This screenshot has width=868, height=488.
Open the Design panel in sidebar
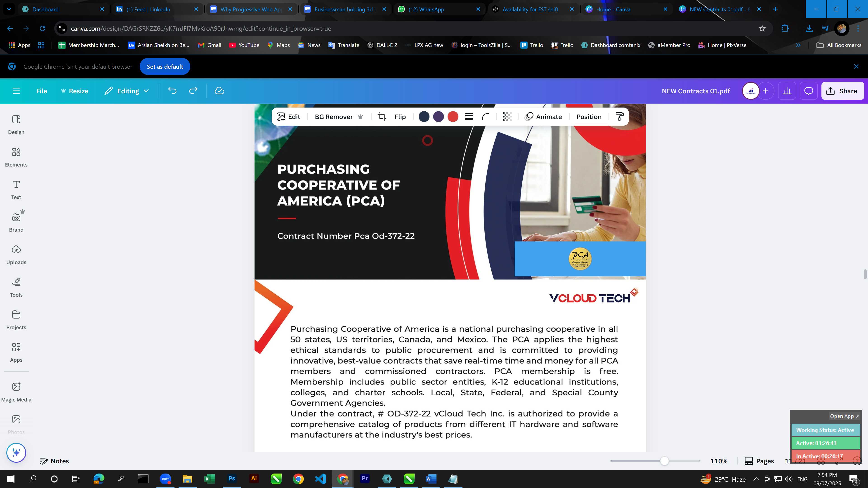pos(16,125)
